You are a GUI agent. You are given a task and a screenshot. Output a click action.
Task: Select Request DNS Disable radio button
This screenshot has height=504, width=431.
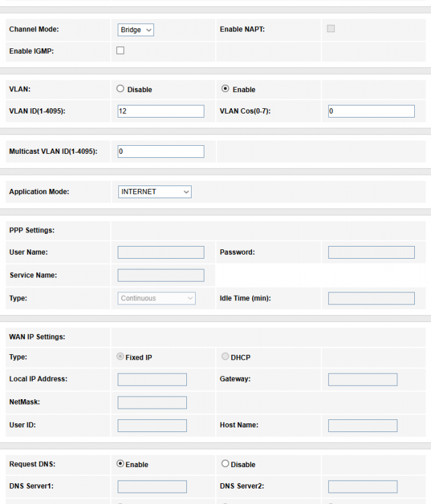click(225, 464)
